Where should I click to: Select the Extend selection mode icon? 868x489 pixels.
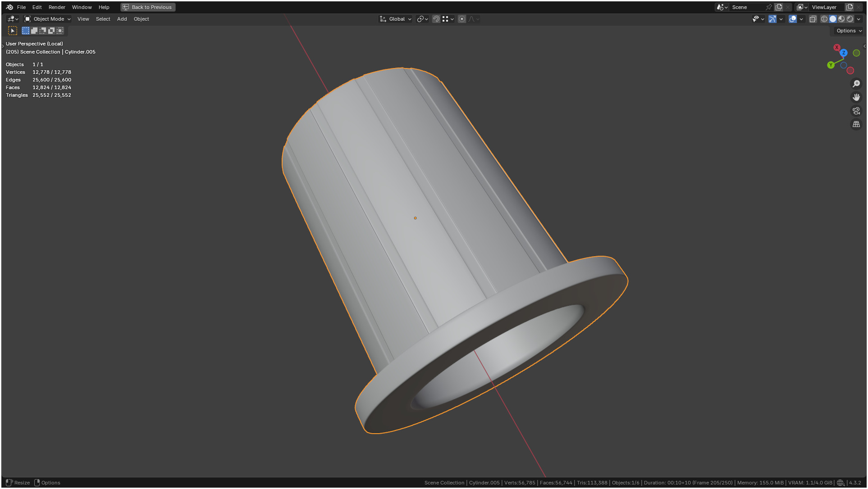34,31
